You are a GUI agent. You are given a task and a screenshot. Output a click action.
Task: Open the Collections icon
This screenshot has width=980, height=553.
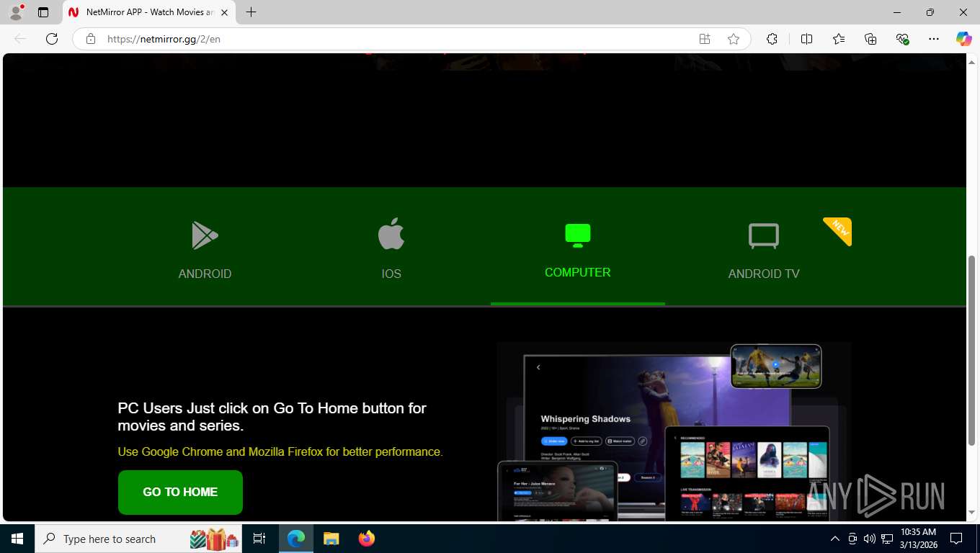(x=870, y=39)
